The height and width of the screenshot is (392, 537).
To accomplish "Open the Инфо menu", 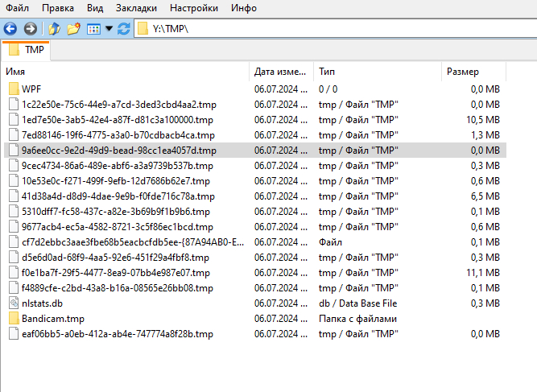I will coord(244,8).
